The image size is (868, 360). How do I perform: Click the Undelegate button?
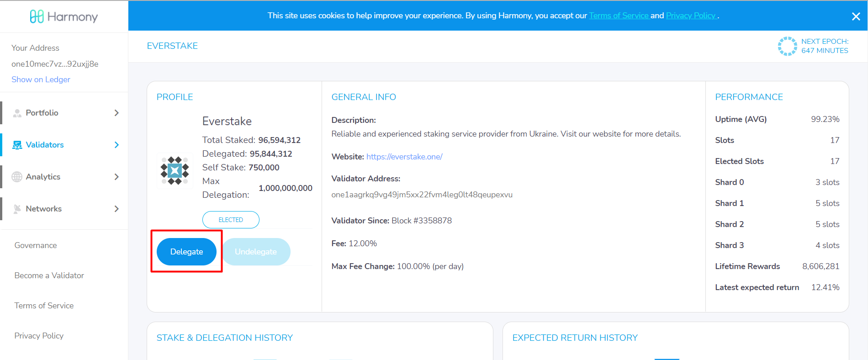coord(256,252)
